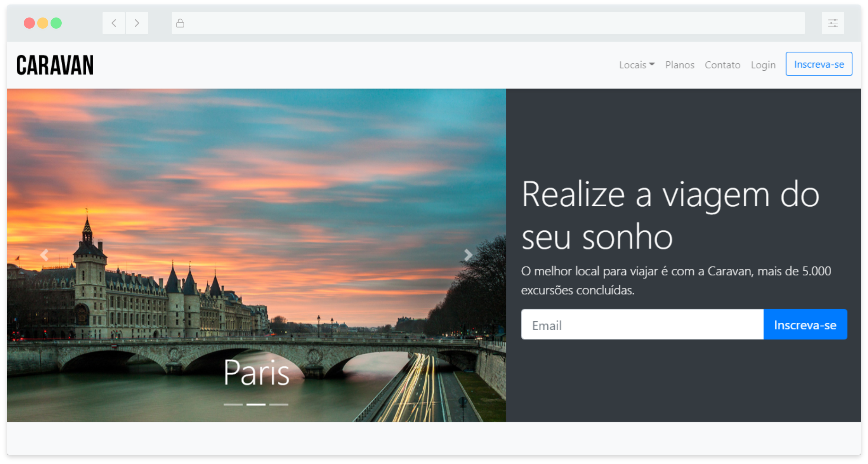Open the browser settings sliders icon
868x464 pixels.
pos(833,23)
